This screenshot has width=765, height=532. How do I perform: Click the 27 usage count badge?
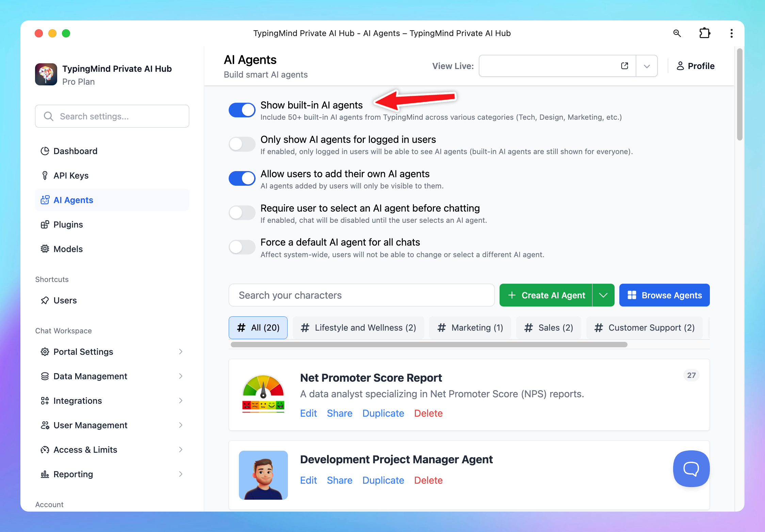691,375
